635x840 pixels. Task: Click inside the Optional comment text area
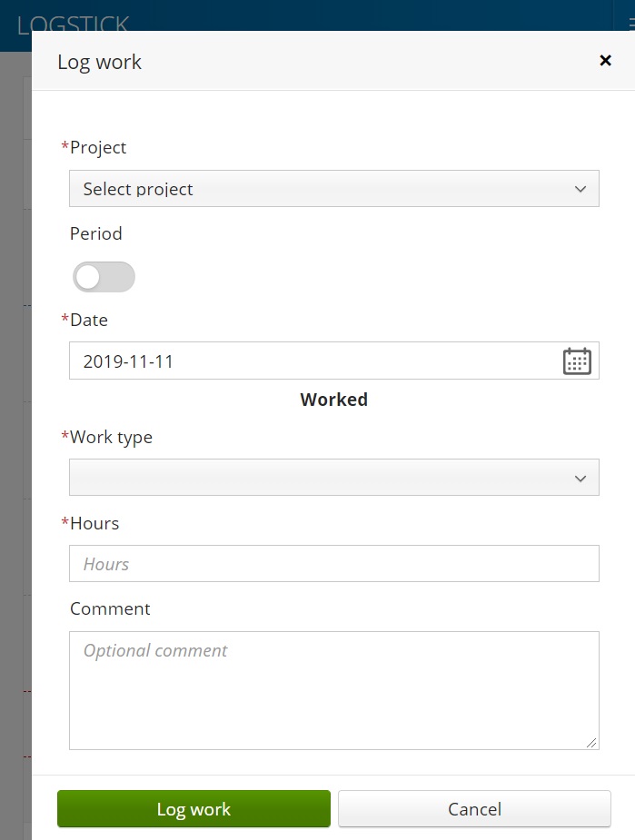pos(333,690)
